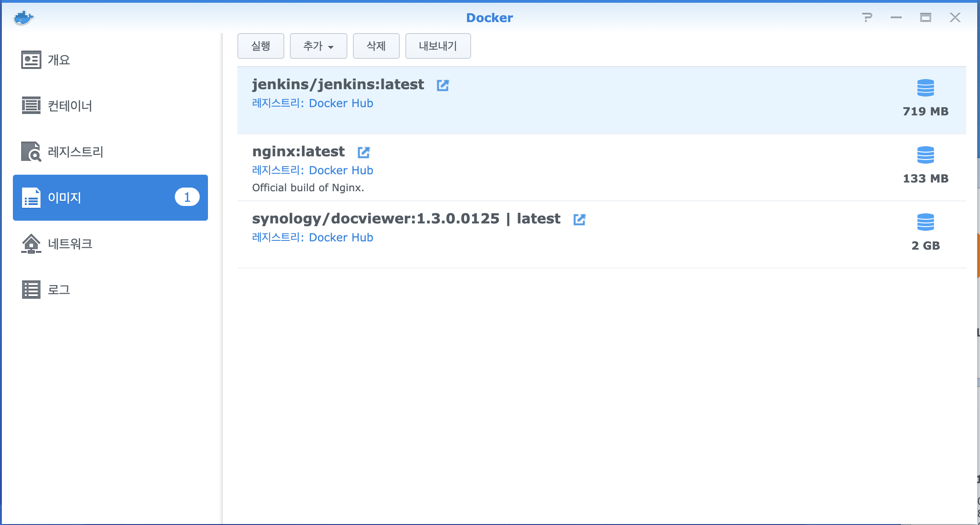Expand the 추가 dropdown button
Viewport: 980px width, 525px height.
[318, 46]
